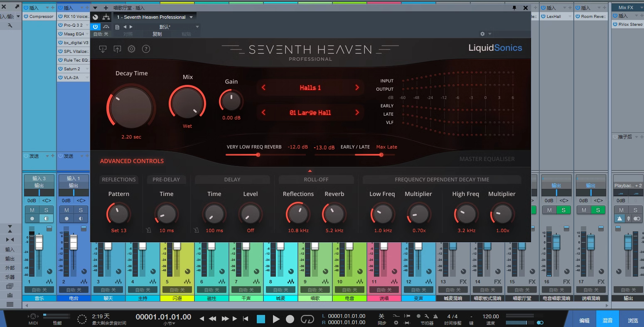Open the Seventh Heaven help icon
This screenshot has height=327, width=644.
pos(146,49)
